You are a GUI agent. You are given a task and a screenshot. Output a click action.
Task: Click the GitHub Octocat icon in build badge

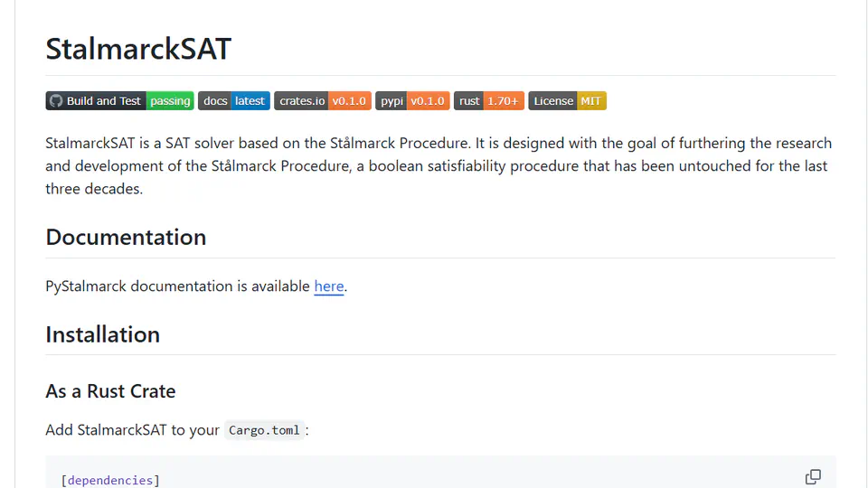point(56,100)
